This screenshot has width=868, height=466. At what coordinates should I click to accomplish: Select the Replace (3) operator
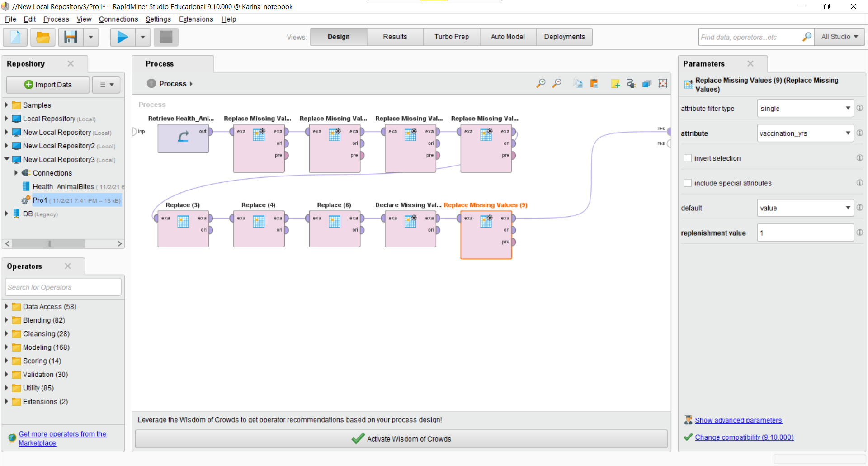pyautogui.click(x=183, y=229)
